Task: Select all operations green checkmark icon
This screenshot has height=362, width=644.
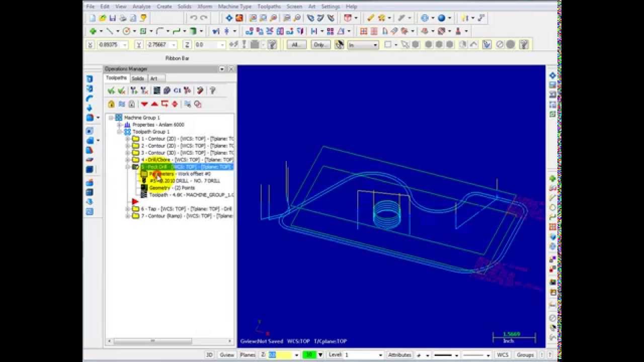Action: tap(111, 90)
